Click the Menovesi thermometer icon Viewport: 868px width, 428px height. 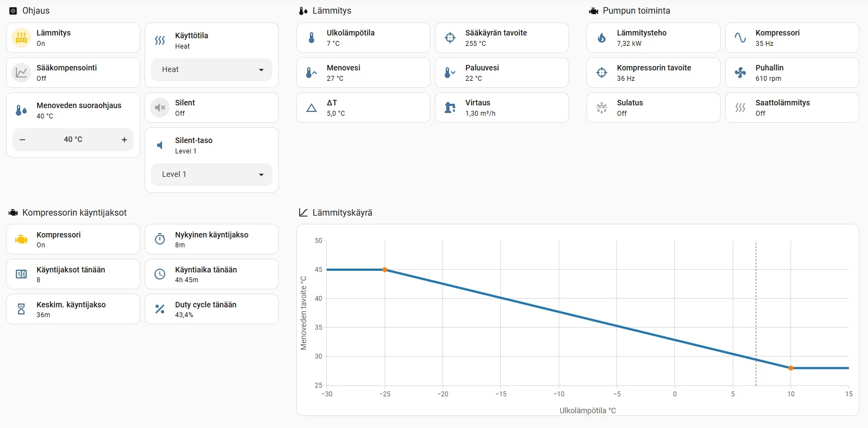(x=312, y=73)
